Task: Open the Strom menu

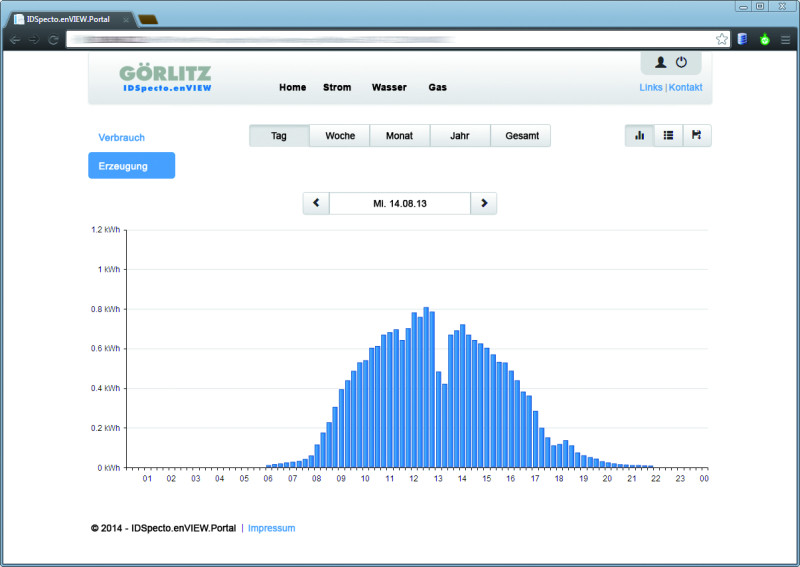Action: point(337,87)
